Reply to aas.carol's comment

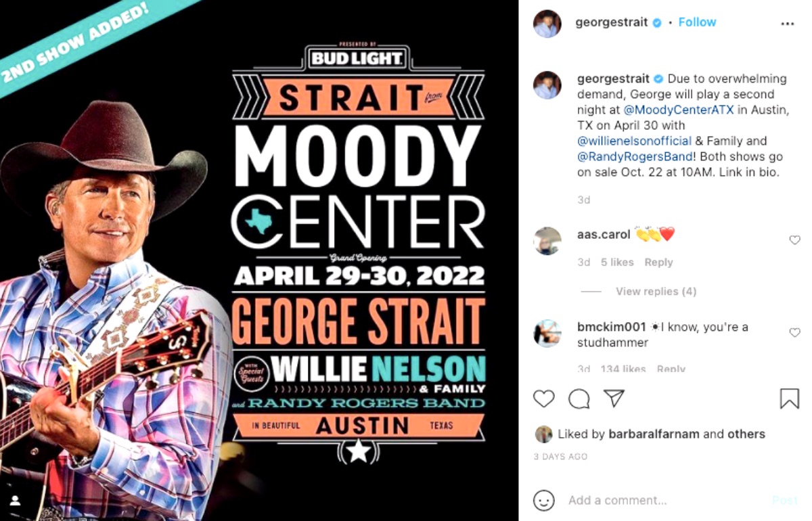[658, 263]
